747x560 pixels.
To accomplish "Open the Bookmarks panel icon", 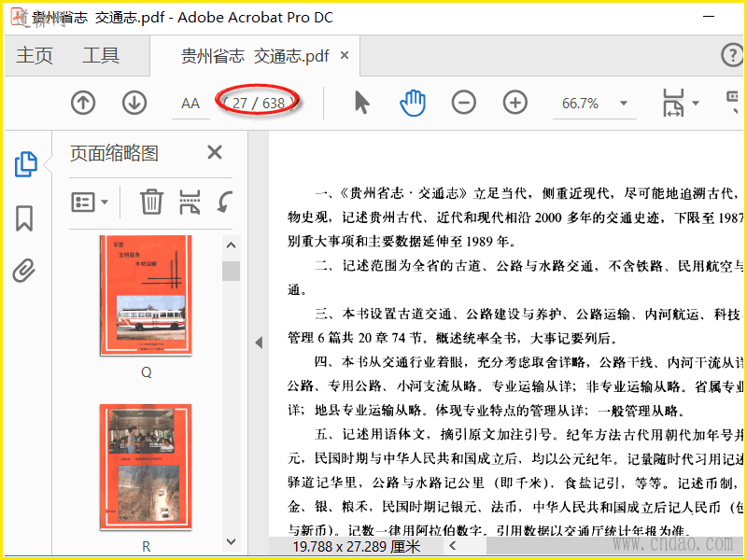I will point(24,218).
